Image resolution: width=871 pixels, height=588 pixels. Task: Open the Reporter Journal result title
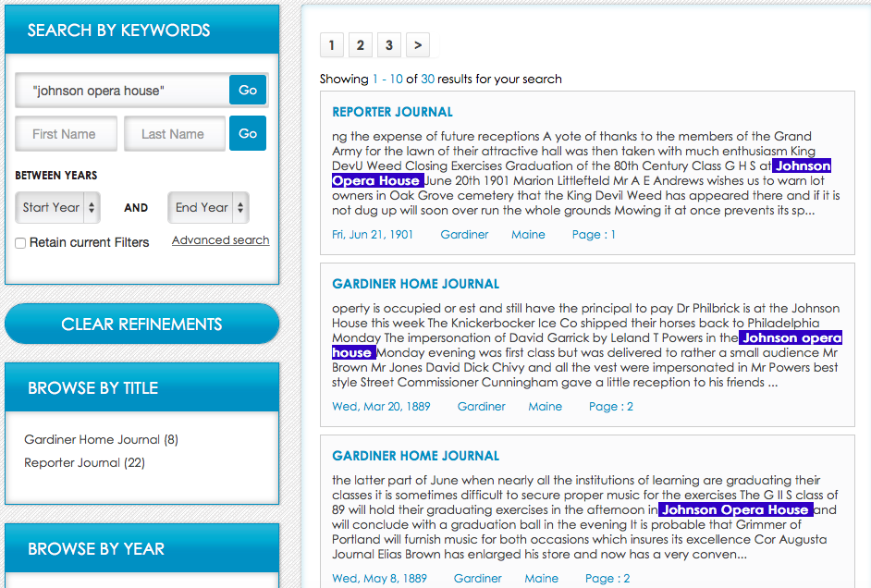[392, 112]
